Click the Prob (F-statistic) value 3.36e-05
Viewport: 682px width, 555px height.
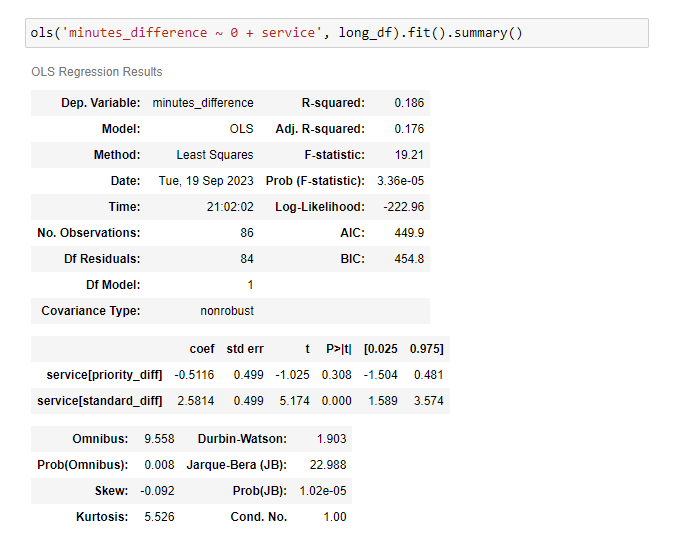(400, 181)
